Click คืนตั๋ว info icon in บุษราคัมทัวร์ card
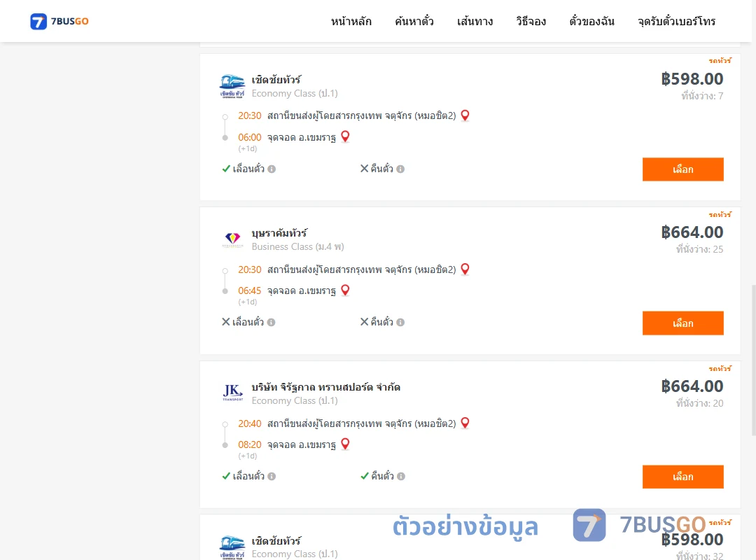This screenshot has width=756, height=560. (x=400, y=322)
